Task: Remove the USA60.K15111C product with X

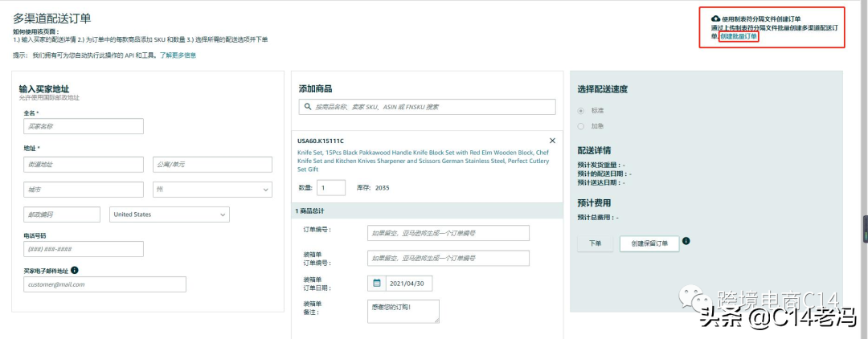Action: pos(552,141)
